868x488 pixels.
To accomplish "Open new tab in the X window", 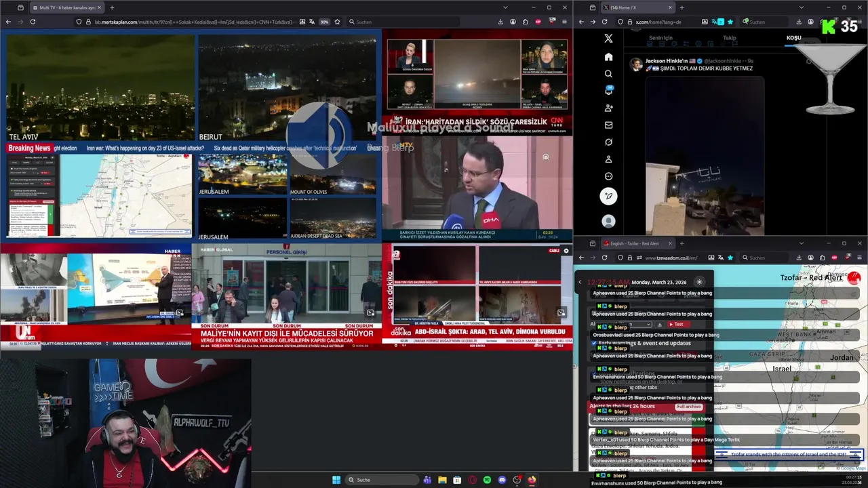I will tap(682, 7).
